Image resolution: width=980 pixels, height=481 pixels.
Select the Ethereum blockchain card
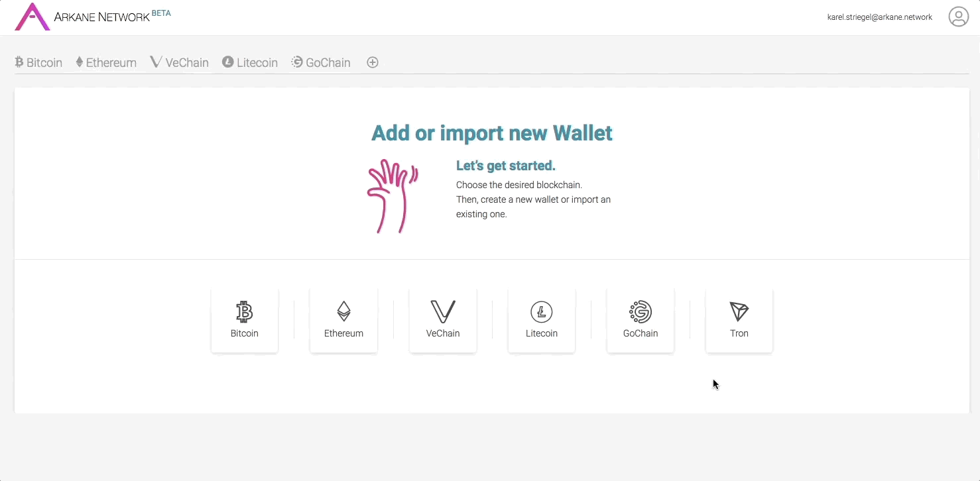pyautogui.click(x=343, y=320)
